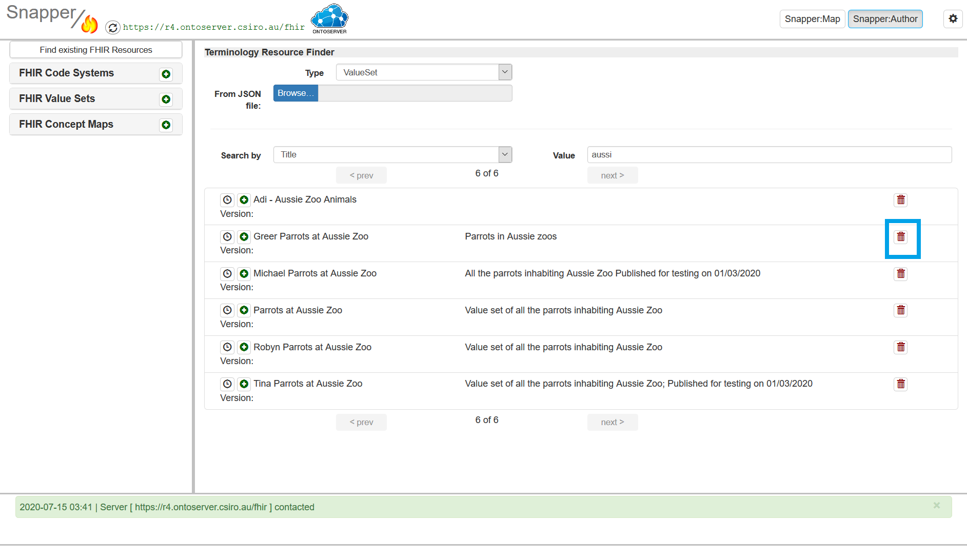Delete Greer Parrots at Aussie Zoo
The height and width of the screenshot is (560, 967).
pos(901,237)
